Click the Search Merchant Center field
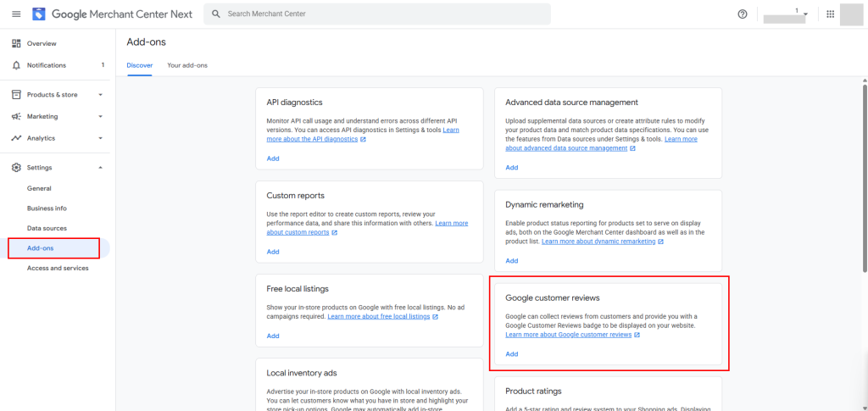This screenshot has width=868, height=411. [x=377, y=14]
